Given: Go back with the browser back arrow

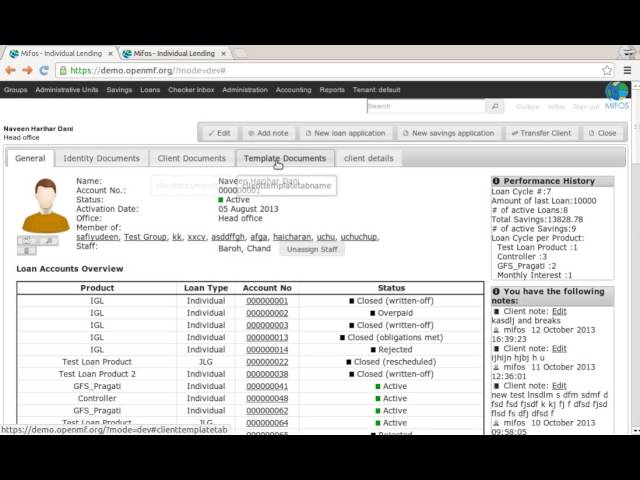Looking at the screenshot, I should (x=10, y=70).
